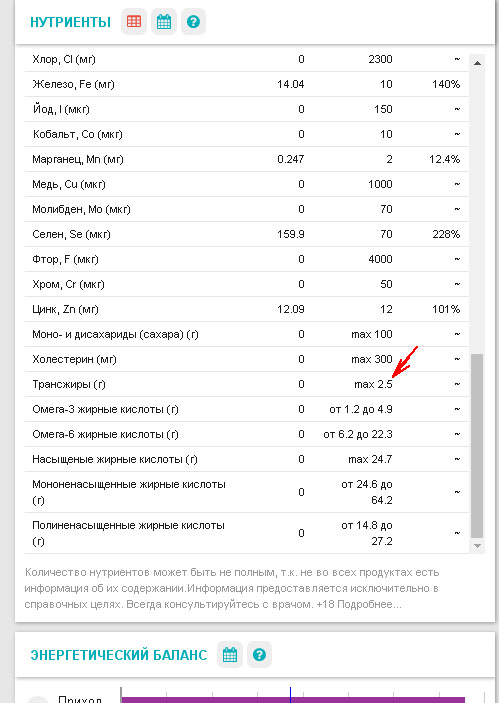Click the Цинк, Zn percentage value 101%
Viewport: 499px width, 703px height.
[446, 309]
